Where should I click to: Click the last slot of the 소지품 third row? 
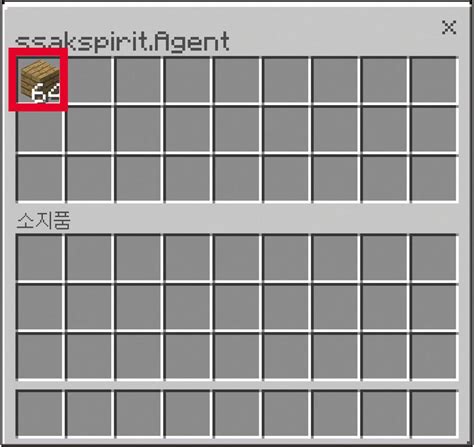[433, 356]
